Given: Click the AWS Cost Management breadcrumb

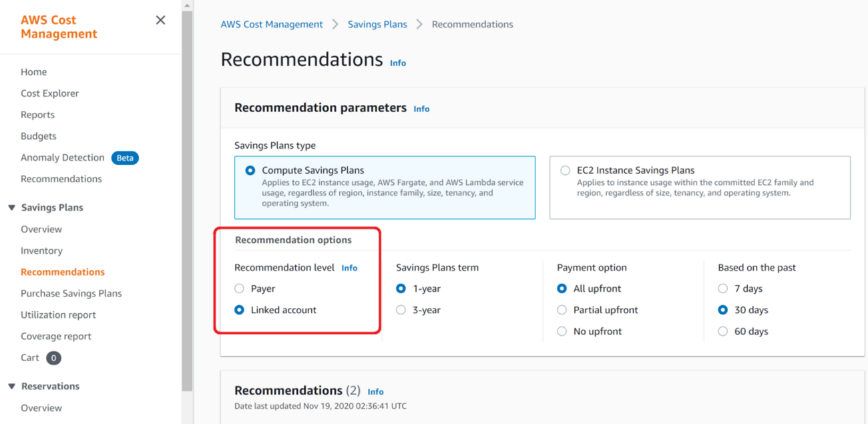Looking at the screenshot, I should pos(272,24).
